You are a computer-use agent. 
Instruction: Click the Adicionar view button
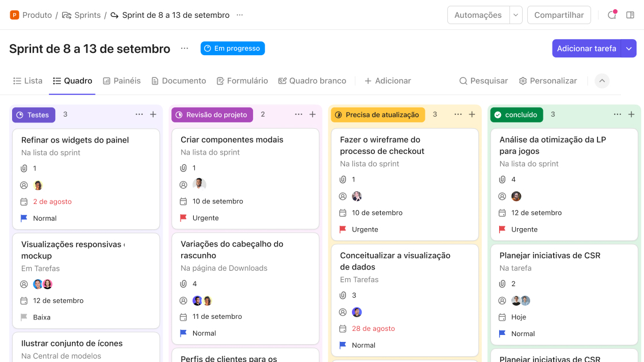click(x=388, y=81)
